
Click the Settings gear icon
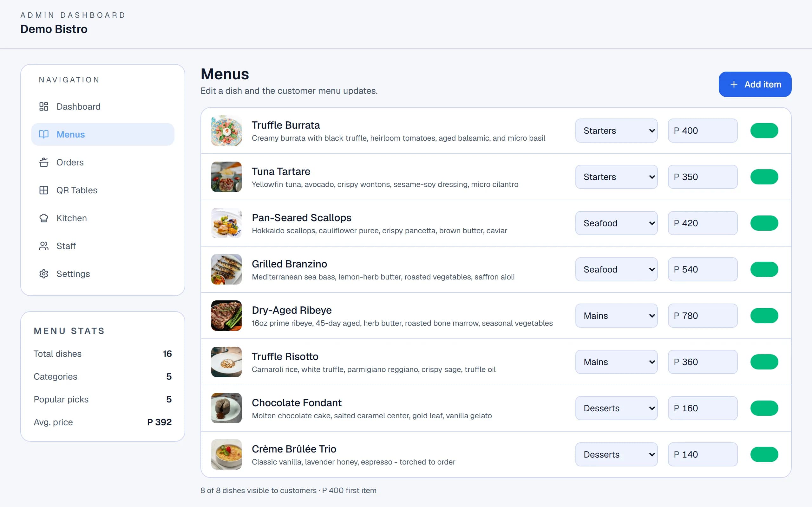(x=44, y=273)
